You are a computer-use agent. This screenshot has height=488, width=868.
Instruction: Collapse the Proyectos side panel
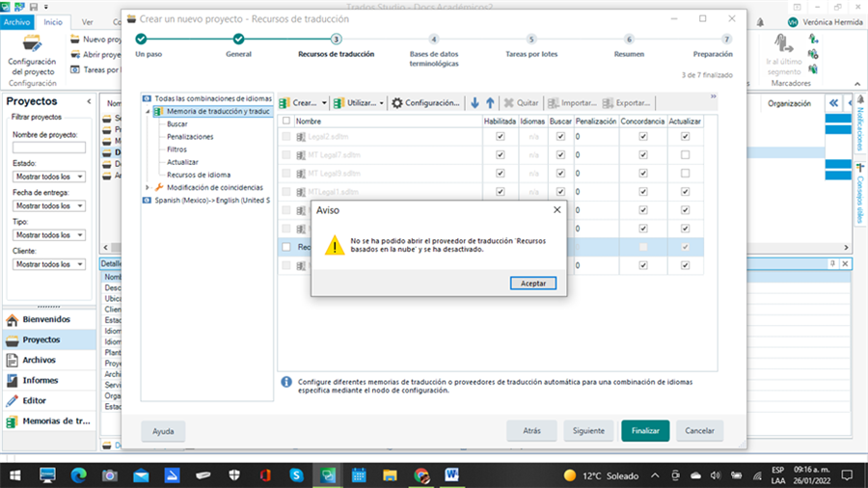coord(89,101)
